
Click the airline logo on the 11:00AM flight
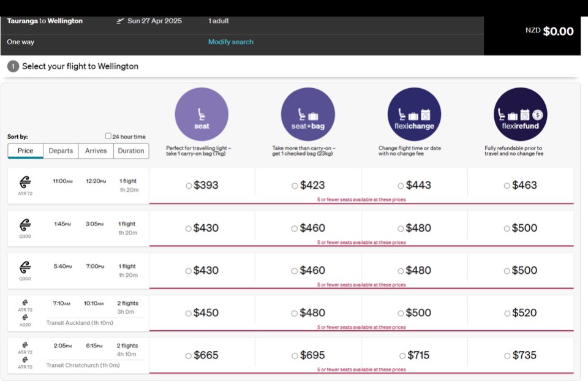[x=25, y=182]
